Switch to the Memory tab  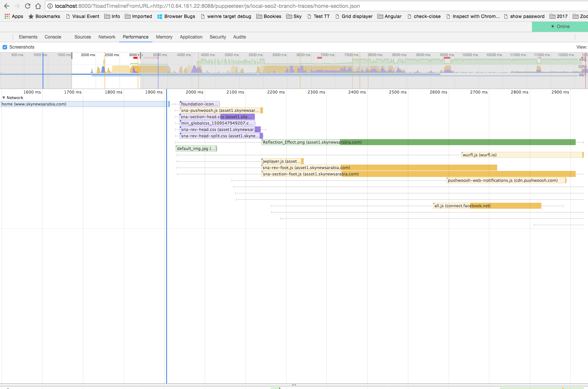(x=164, y=37)
